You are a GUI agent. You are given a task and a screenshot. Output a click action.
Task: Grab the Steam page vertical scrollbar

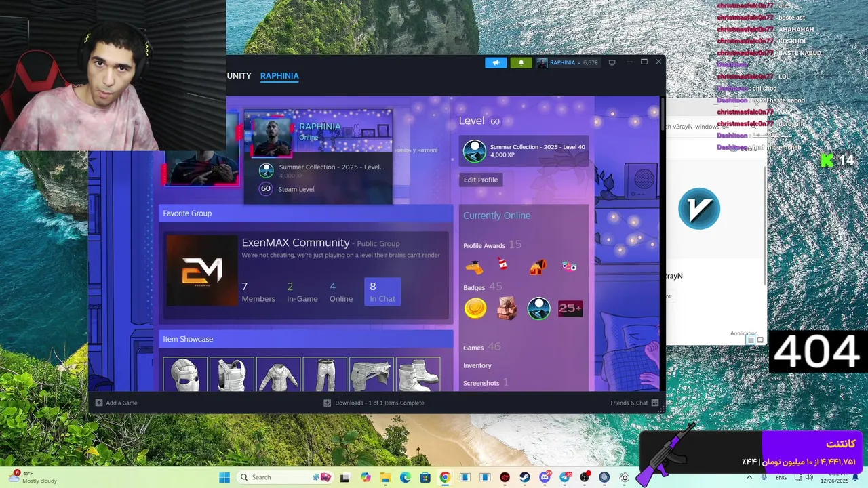tap(662, 113)
